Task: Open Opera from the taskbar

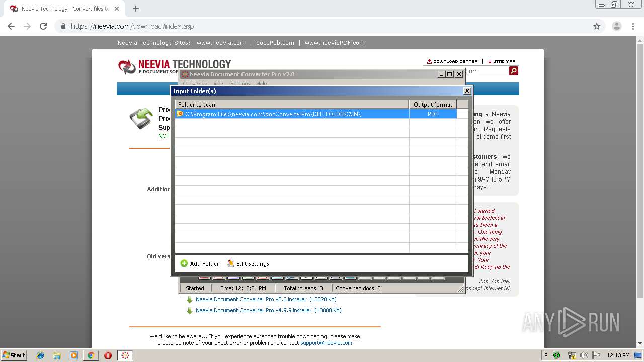Action: click(108, 355)
